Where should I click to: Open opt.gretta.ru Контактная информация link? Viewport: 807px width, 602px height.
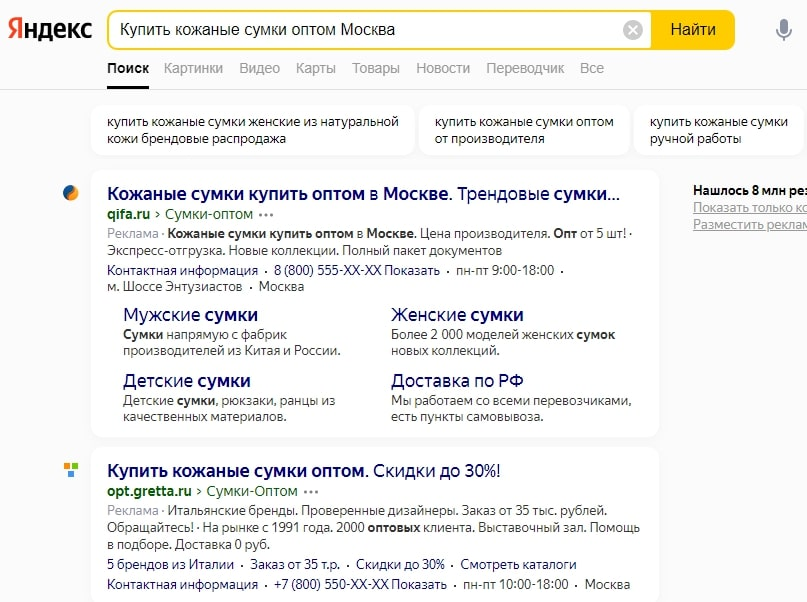click(x=182, y=585)
